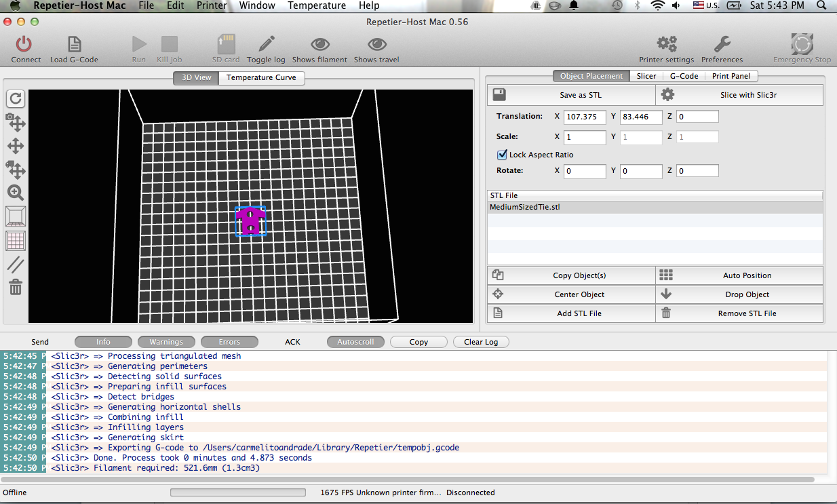Screen dimensions: 837x504
Task: Click the Rotate Z input field
Action: (697, 171)
